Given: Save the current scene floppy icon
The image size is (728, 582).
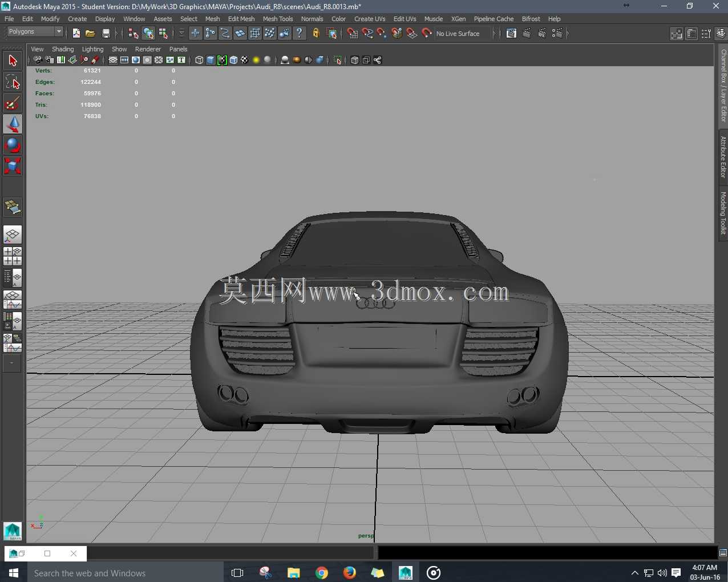Looking at the screenshot, I should coord(106,34).
